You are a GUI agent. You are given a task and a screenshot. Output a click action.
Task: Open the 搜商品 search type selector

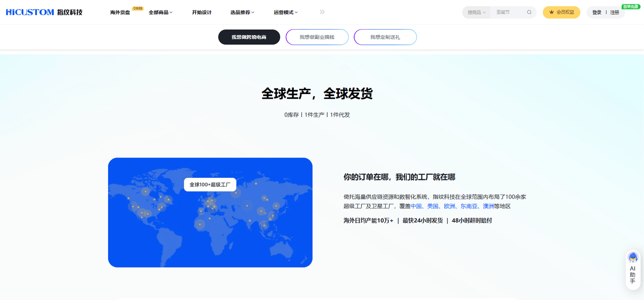click(476, 13)
